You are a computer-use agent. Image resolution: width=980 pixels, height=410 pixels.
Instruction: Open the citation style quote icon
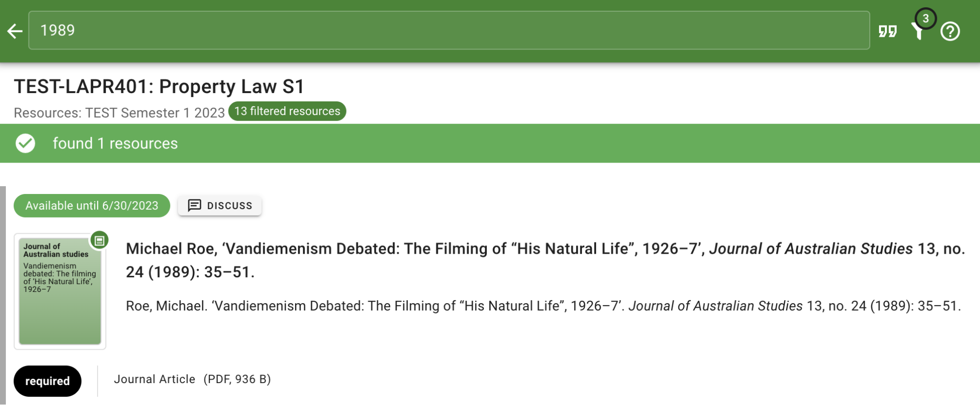[x=887, y=31]
